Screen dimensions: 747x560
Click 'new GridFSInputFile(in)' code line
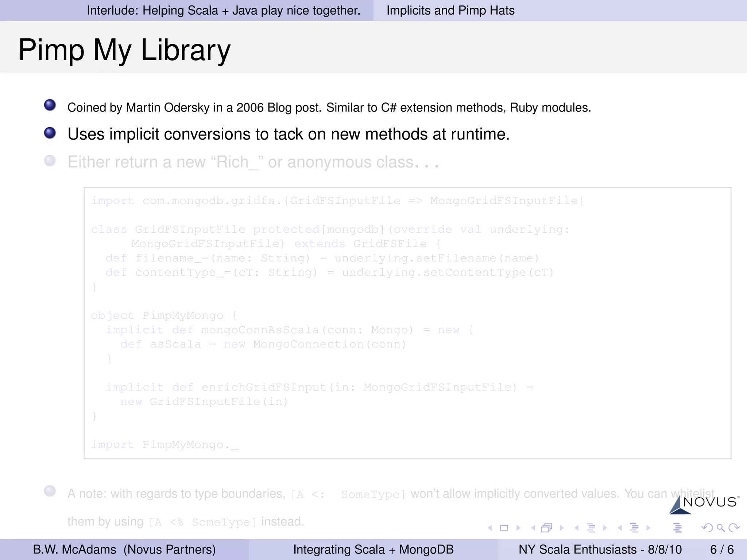click(x=204, y=402)
